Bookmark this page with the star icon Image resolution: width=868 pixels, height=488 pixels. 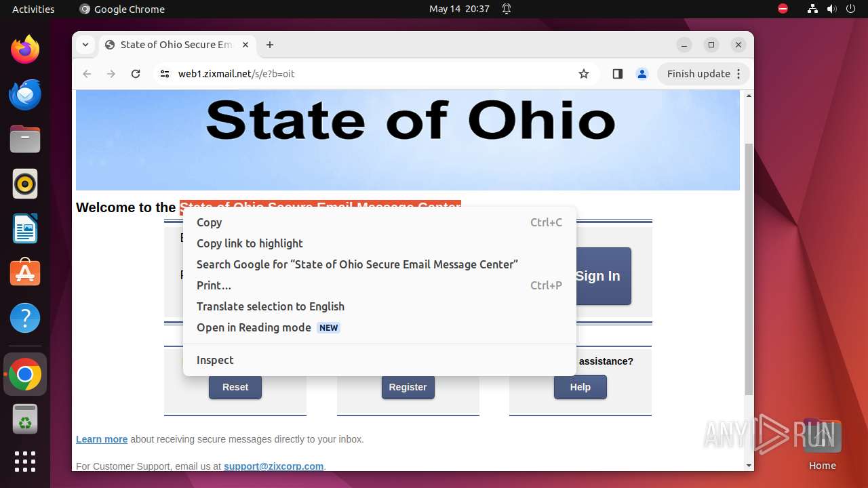pyautogui.click(x=584, y=74)
